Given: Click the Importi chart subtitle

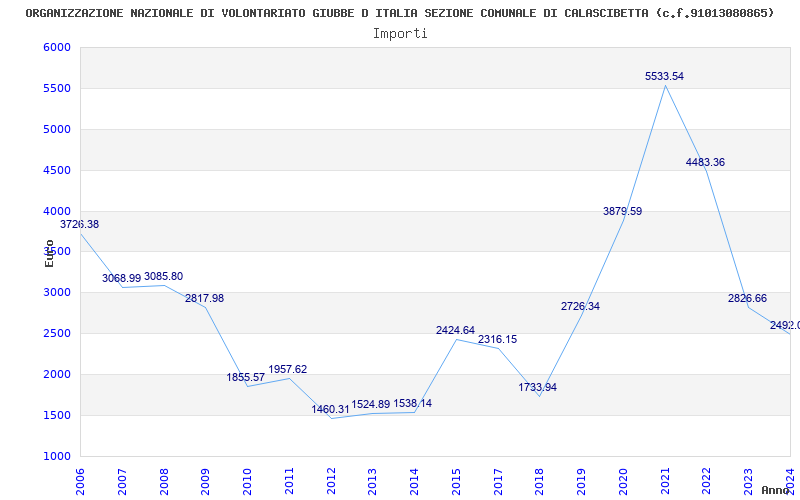Looking at the screenshot, I should click(400, 34).
